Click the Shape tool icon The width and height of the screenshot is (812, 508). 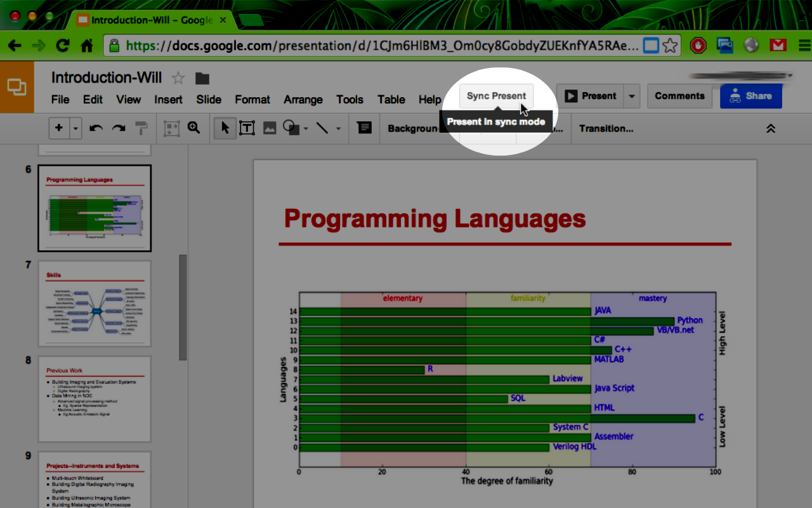point(291,128)
